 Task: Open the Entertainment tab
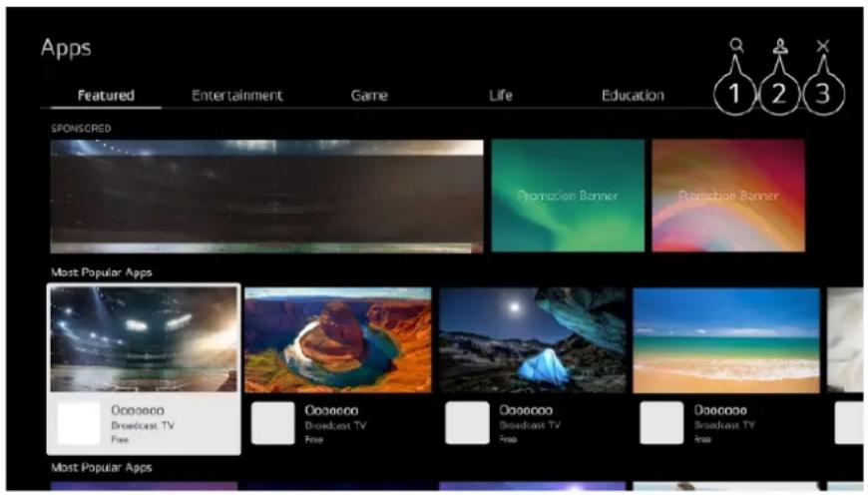pyautogui.click(x=236, y=96)
